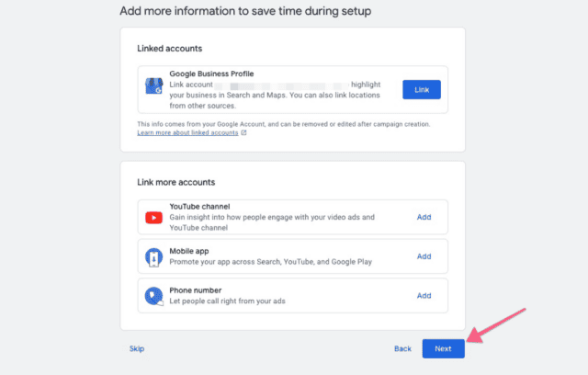
Task: Click the Link more accounts heading
Action: (176, 182)
